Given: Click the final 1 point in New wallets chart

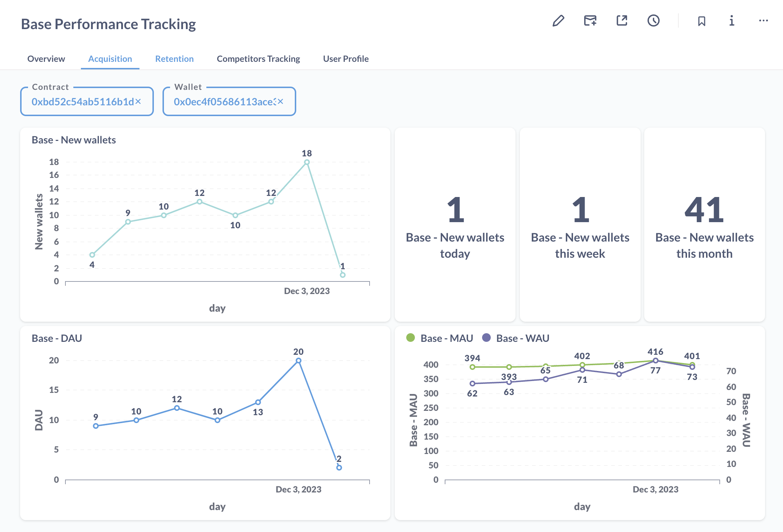Looking at the screenshot, I should tap(343, 275).
